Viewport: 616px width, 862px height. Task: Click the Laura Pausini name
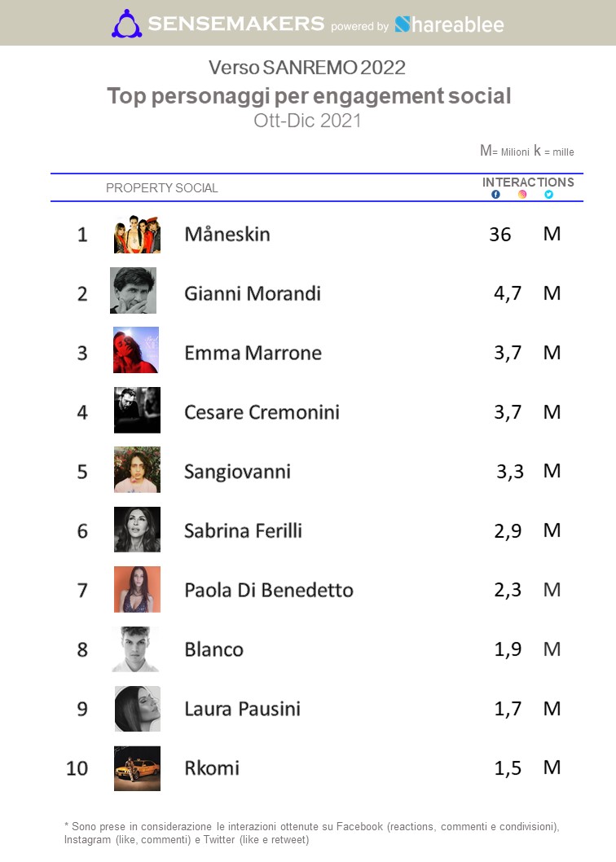click(242, 709)
